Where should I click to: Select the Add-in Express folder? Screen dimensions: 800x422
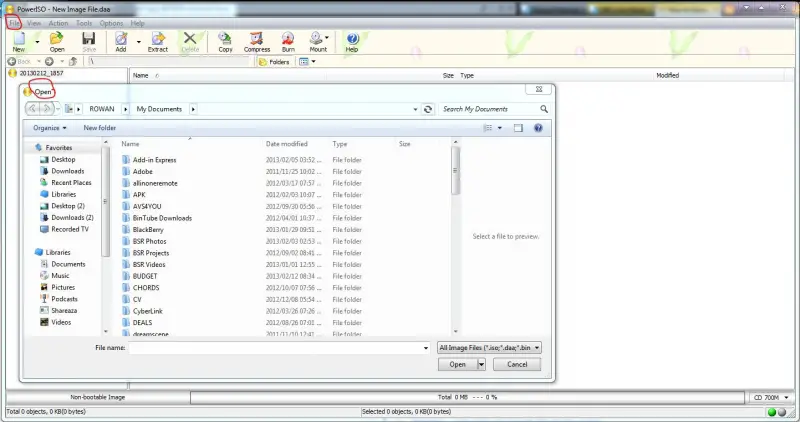(x=154, y=160)
